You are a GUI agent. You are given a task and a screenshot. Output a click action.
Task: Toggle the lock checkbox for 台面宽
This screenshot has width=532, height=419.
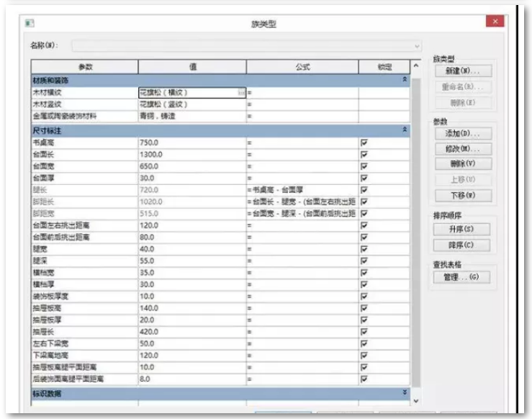tap(364, 166)
